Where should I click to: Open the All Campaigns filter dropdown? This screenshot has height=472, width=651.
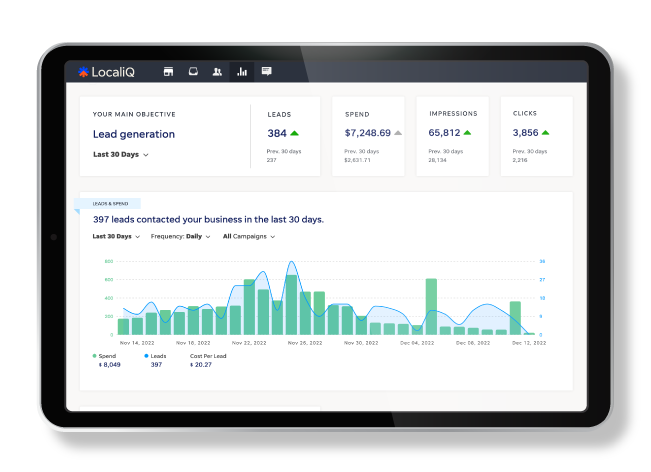pos(249,236)
